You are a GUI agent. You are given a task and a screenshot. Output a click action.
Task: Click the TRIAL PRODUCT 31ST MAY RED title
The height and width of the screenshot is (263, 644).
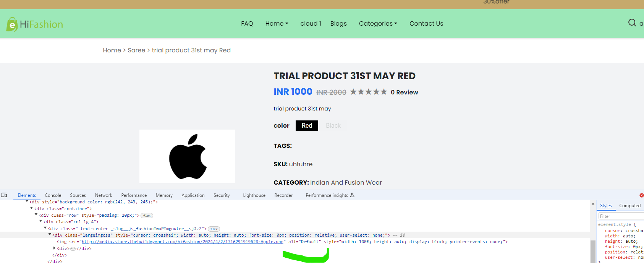coord(345,76)
